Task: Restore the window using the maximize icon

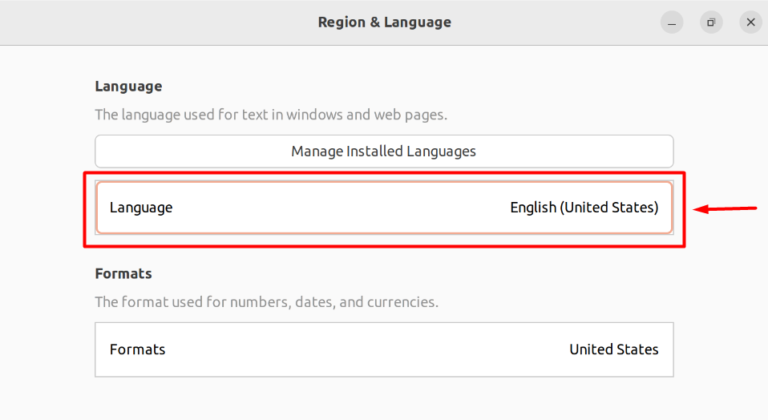Action: coord(711,23)
